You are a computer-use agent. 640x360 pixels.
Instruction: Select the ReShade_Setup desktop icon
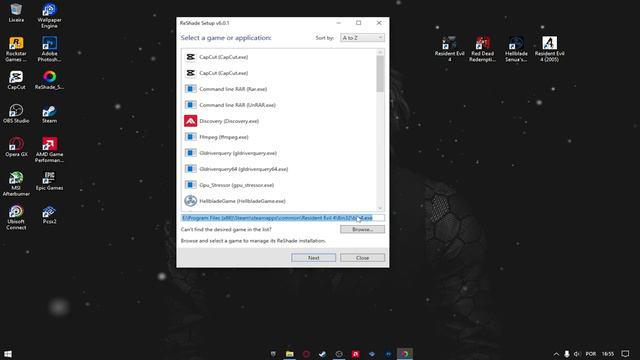pyautogui.click(x=49, y=80)
